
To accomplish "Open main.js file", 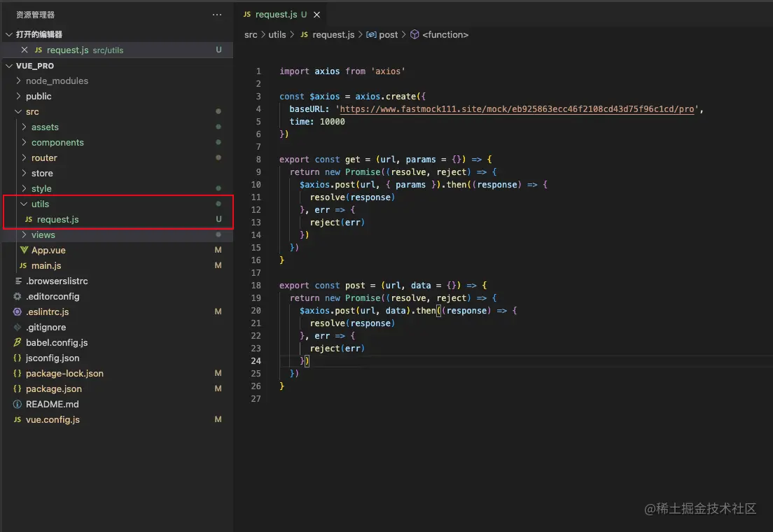I will [x=46, y=265].
